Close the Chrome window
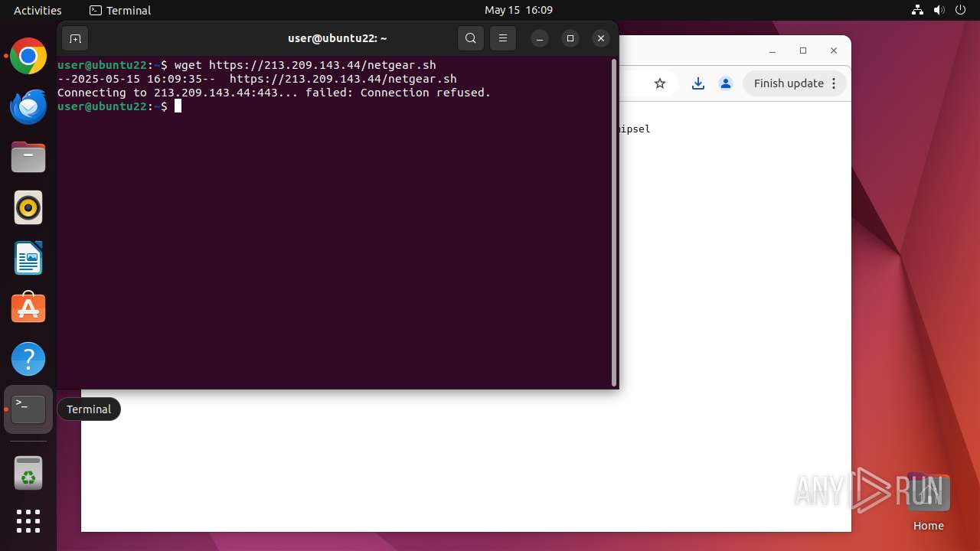 coord(834,51)
